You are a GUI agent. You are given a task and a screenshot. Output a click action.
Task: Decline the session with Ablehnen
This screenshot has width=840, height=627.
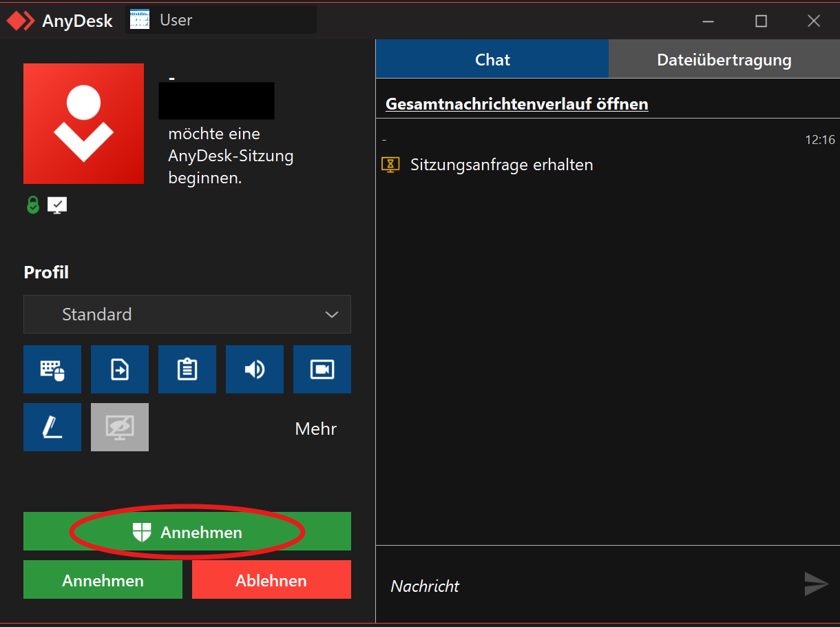271,580
